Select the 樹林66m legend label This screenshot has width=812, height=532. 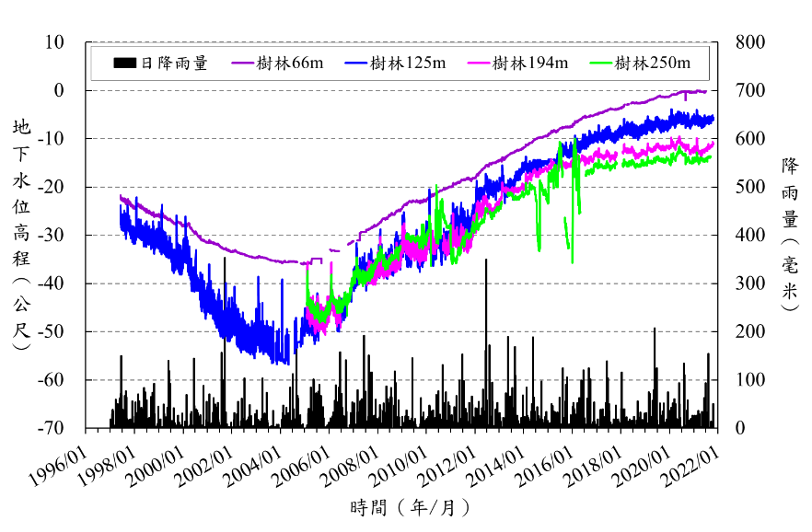click(290, 64)
